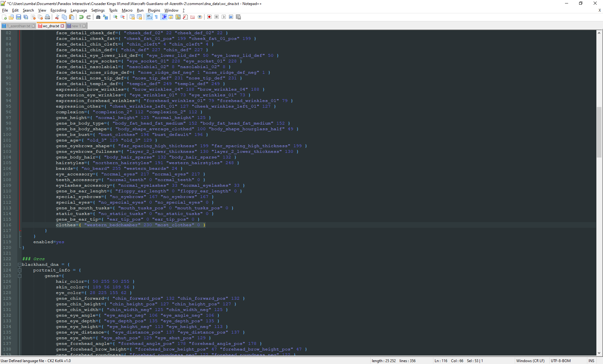Close the wc_dna.txt tab
Viewport: 603px width, 364px height.
[62, 26]
